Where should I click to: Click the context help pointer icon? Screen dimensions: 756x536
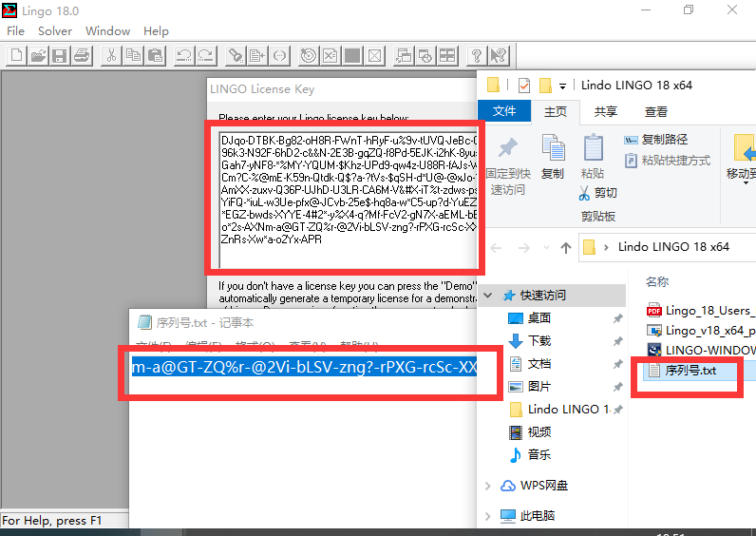[499, 55]
